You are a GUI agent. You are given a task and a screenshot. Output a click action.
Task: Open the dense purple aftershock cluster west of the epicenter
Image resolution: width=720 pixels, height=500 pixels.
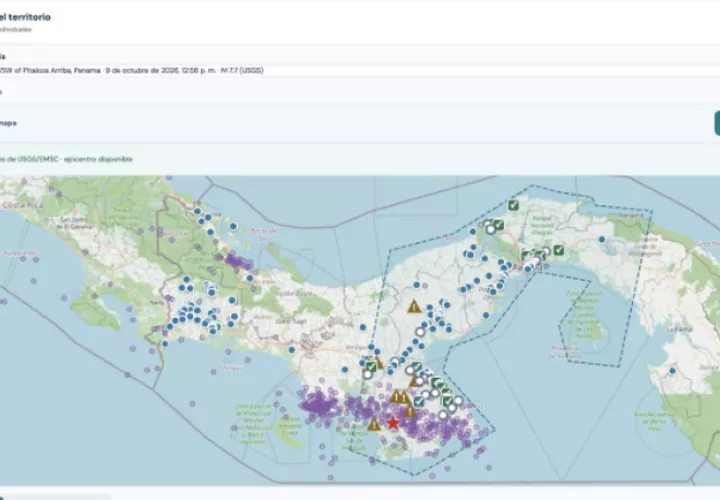pos(318,405)
